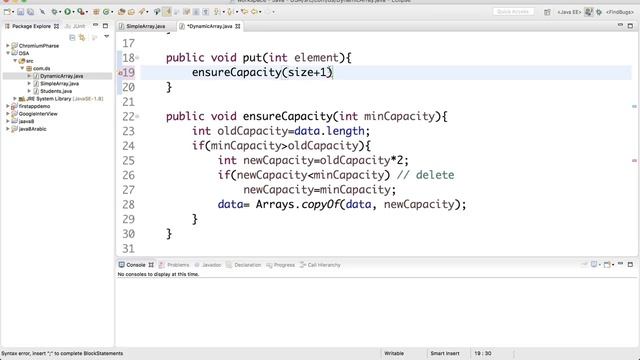Select Students.java in Package Explorer
The image size is (640, 360).
pyautogui.click(x=56, y=91)
